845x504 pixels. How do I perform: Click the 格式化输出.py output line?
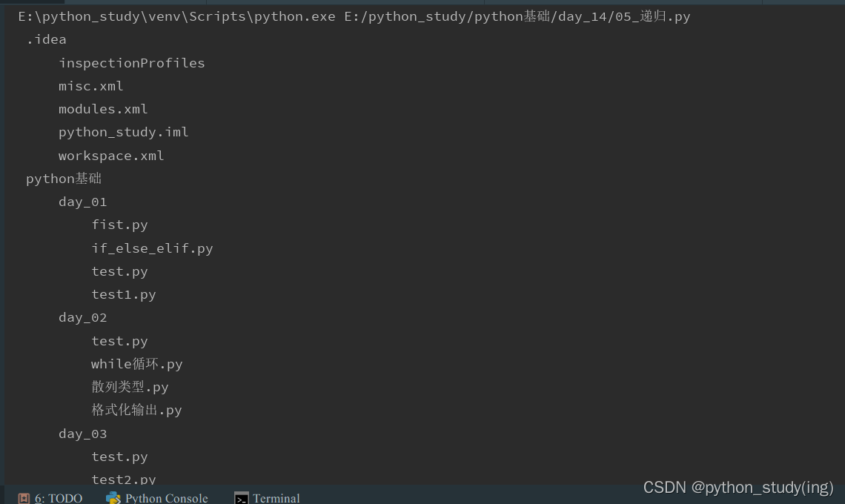[136, 409]
